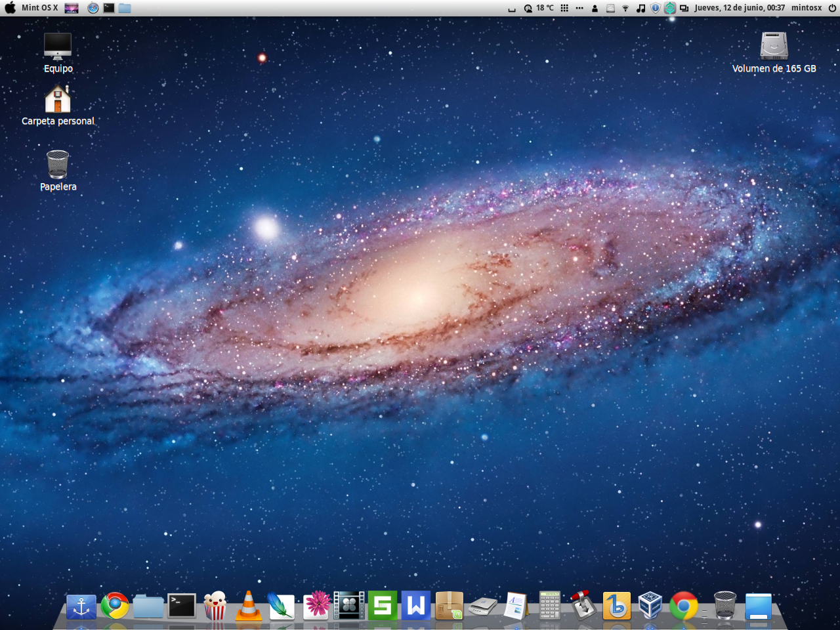Open the blue feather app in dock
The height and width of the screenshot is (630, 840).
coord(282,606)
